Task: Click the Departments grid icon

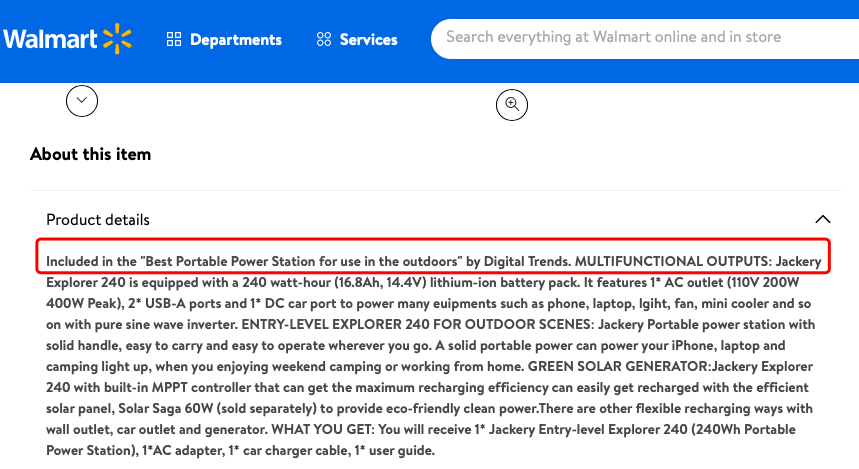Action: point(174,39)
